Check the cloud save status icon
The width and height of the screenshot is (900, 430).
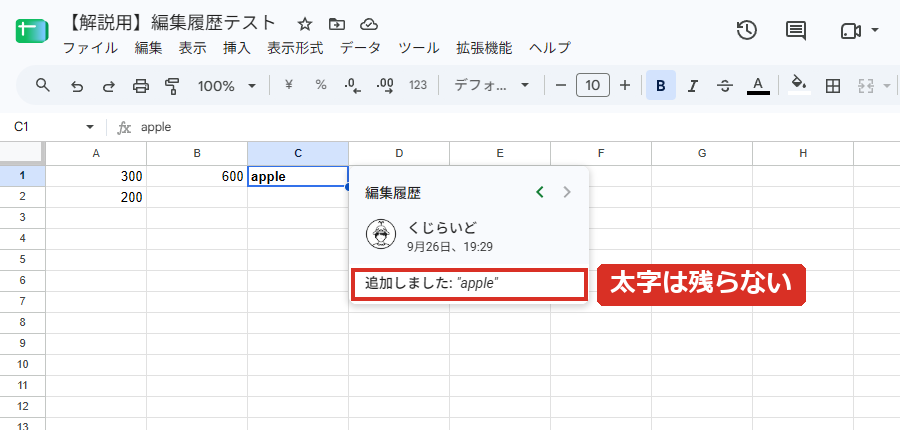pos(368,24)
